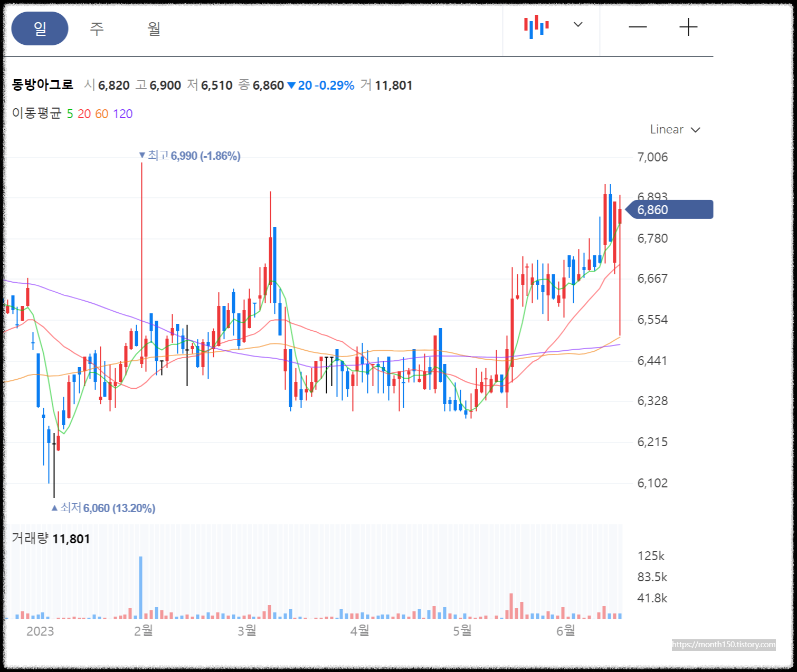Click the 동방아그로 stock name
This screenshot has height=672, width=797.
[43, 85]
